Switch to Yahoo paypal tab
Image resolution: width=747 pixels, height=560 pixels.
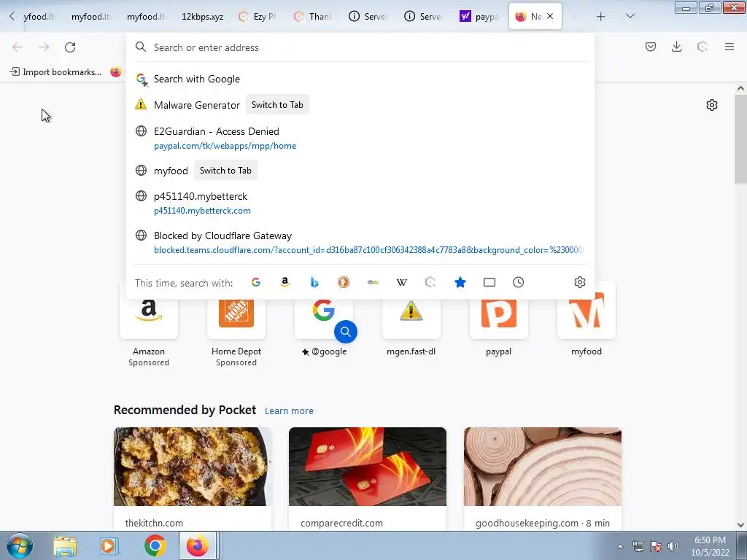click(479, 17)
